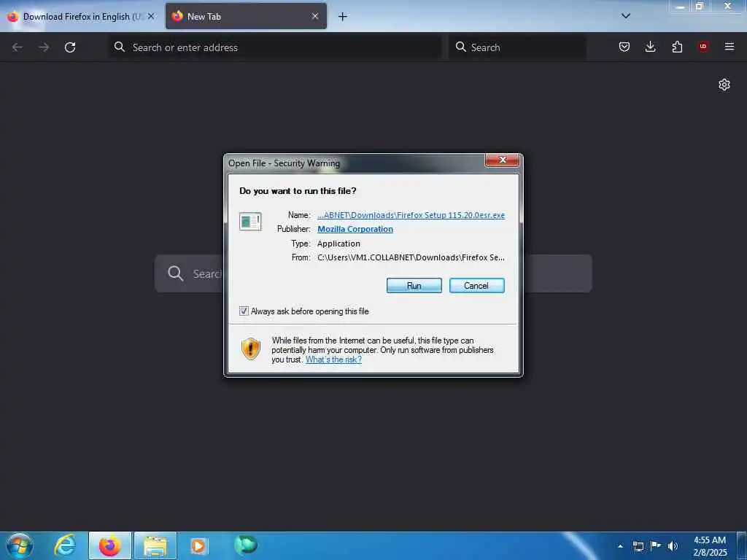Expand the list all tabs chevron
Image resolution: width=747 pixels, height=560 pixels.
626,16
